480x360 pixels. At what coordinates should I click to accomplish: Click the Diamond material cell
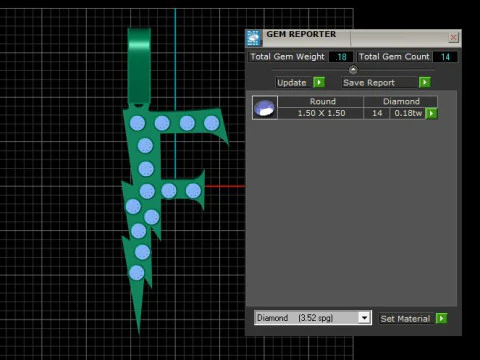(400, 101)
